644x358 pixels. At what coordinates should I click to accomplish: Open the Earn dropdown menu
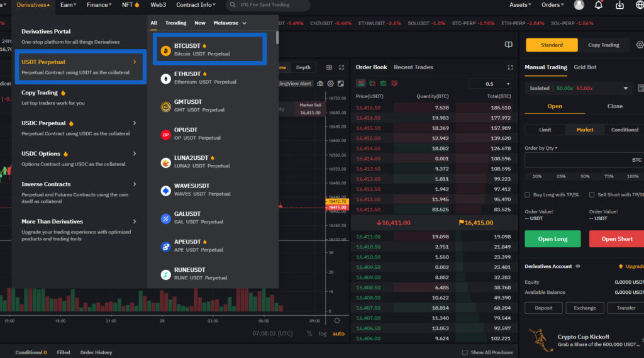coord(68,5)
